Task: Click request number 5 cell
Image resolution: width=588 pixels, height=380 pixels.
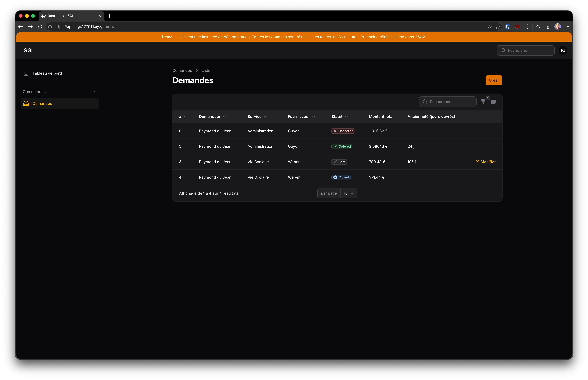Action: (x=180, y=147)
